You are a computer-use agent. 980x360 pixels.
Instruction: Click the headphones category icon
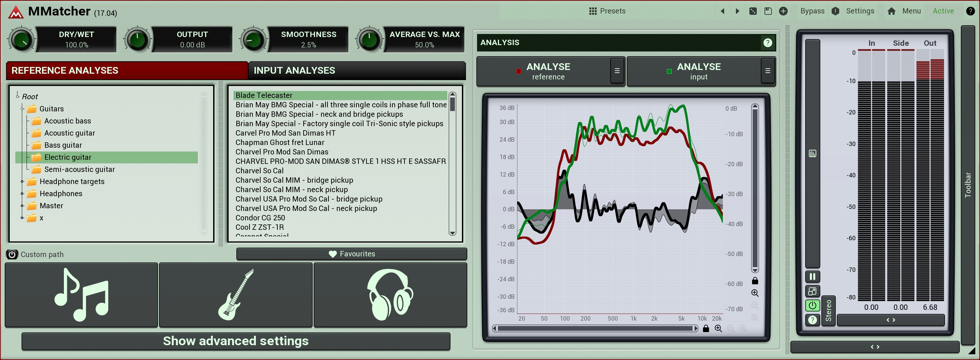(390, 294)
